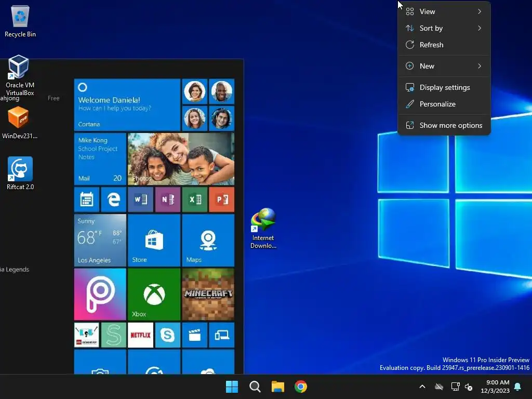Viewport: 532px width, 399px height.
Task: Open the Maps tile
Action: point(208,240)
